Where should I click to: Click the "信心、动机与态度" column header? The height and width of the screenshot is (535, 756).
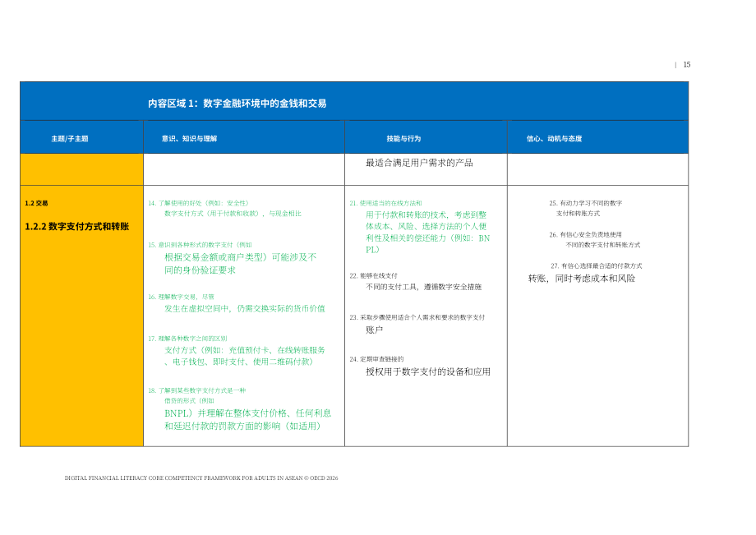click(x=555, y=139)
